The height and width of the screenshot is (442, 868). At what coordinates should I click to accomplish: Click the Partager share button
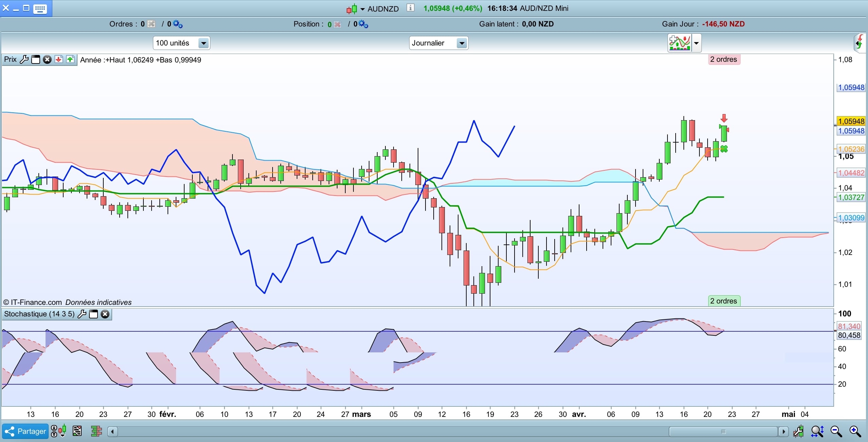[x=25, y=431]
